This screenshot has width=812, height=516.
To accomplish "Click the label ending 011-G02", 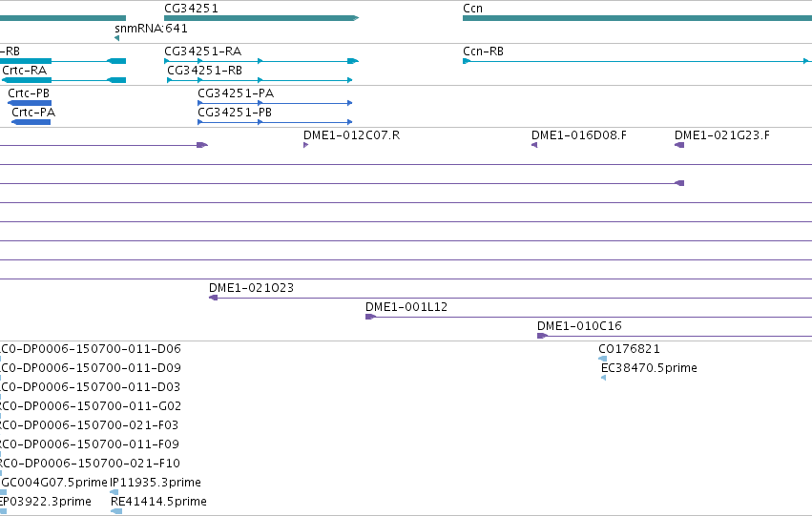I will click(91, 406).
